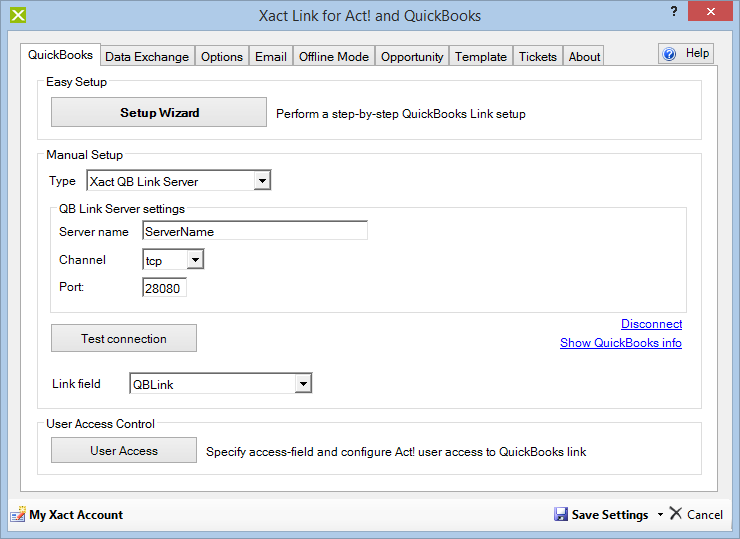Click the window title 'Xact Link for Act! and QuickBooks'
Image resolution: width=740 pixels, height=539 pixels.
(x=370, y=16)
